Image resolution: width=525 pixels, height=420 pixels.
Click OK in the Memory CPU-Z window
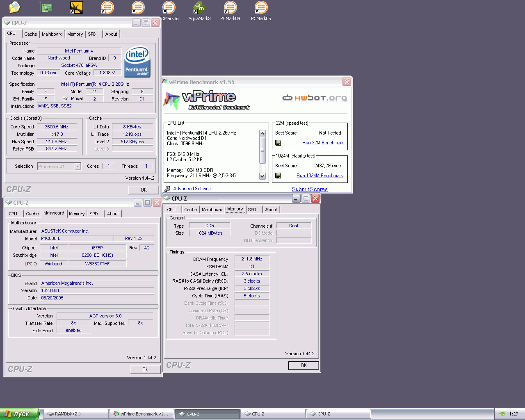click(304, 365)
